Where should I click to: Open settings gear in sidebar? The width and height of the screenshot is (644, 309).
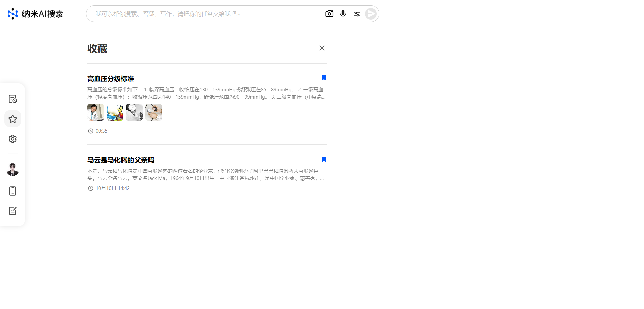[13, 139]
